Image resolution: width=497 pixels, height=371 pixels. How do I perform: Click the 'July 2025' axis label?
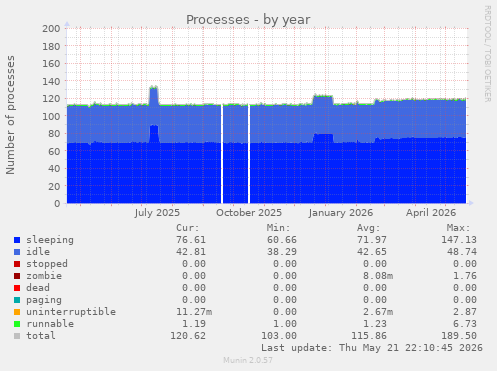click(157, 213)
